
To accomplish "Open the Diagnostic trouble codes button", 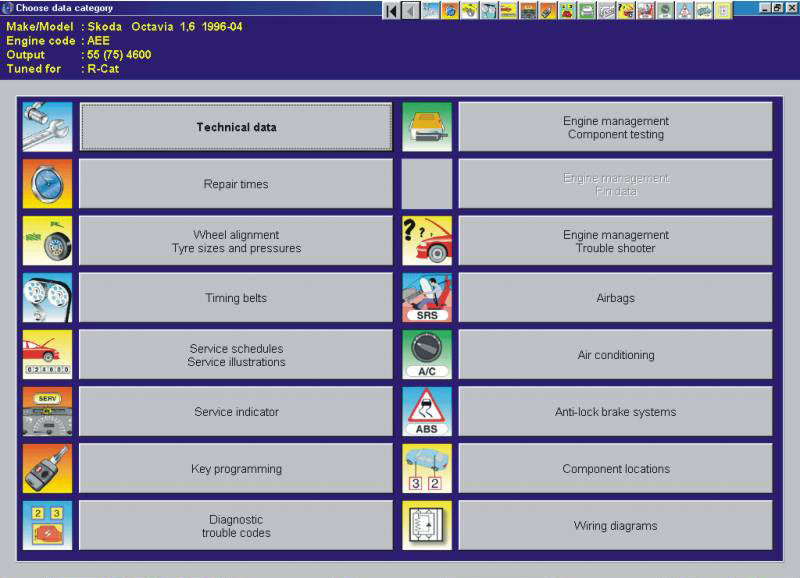I will 236,526.
